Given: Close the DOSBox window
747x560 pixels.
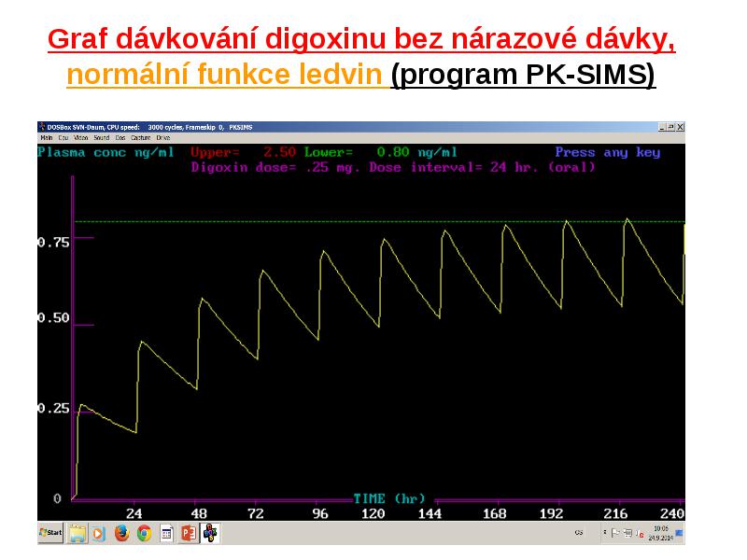Looking at the screenshot, I should tap(681, 127).
